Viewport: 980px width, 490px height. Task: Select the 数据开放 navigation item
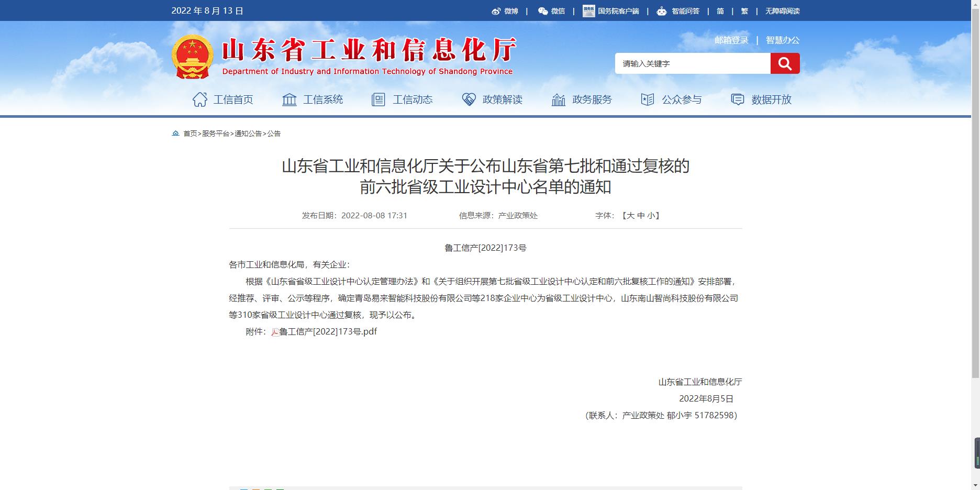coord(761,99)
